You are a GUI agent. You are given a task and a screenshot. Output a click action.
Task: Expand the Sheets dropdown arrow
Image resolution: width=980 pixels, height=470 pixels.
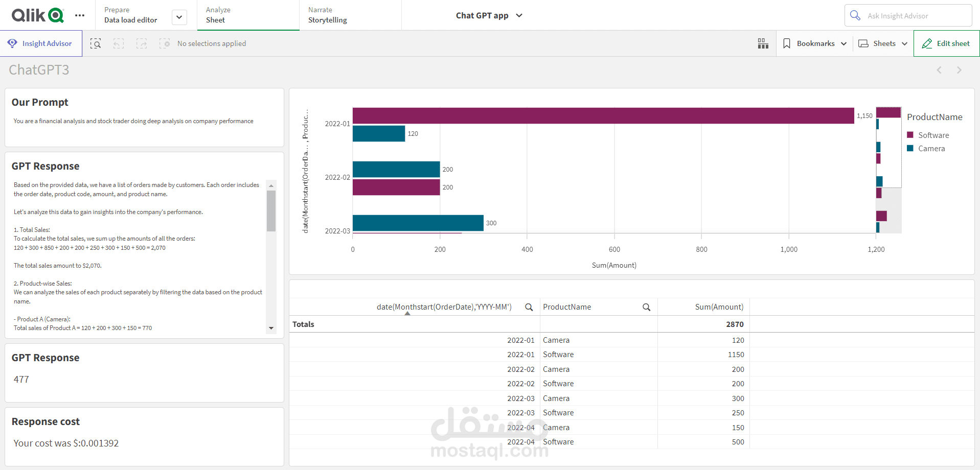904,43
